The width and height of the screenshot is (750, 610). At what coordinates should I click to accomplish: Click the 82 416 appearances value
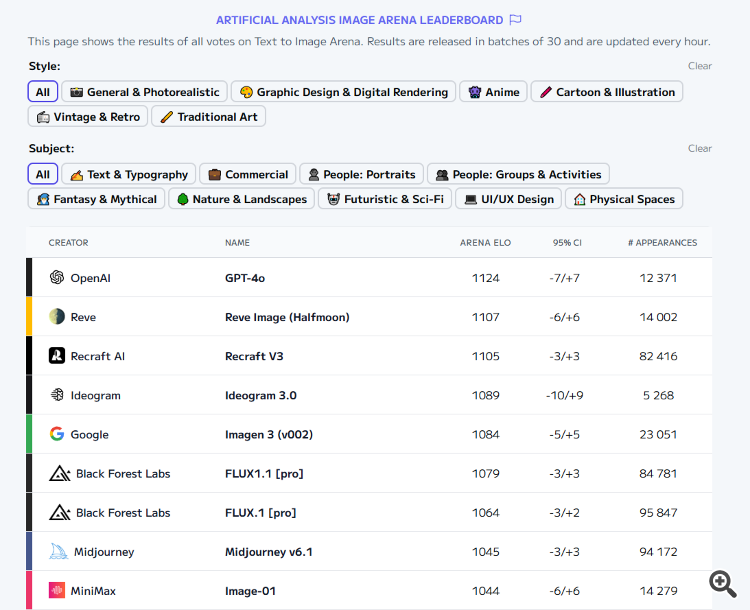[x=658, y=356]
